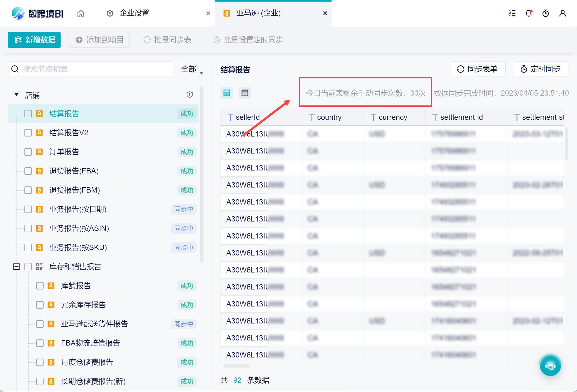The height and width of the screenshot is (392, 577).
Task: Switch to the second table layout icon
Action: pyautogui.click(x=245, y=93)
